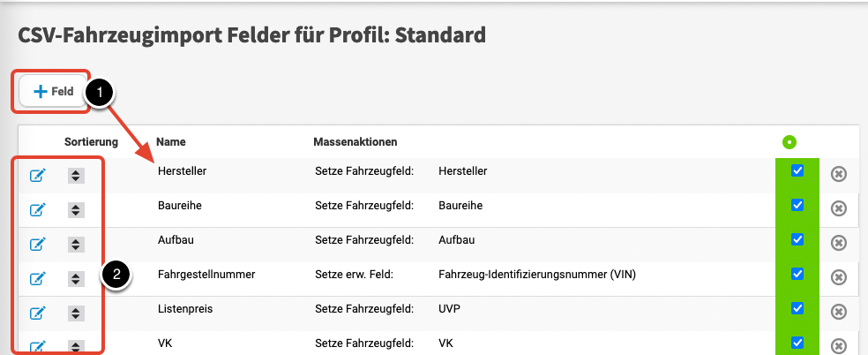Delete the Fahrgestellnummer row
The width and height of the screenshot is (868, 355).
pos(839,277)
